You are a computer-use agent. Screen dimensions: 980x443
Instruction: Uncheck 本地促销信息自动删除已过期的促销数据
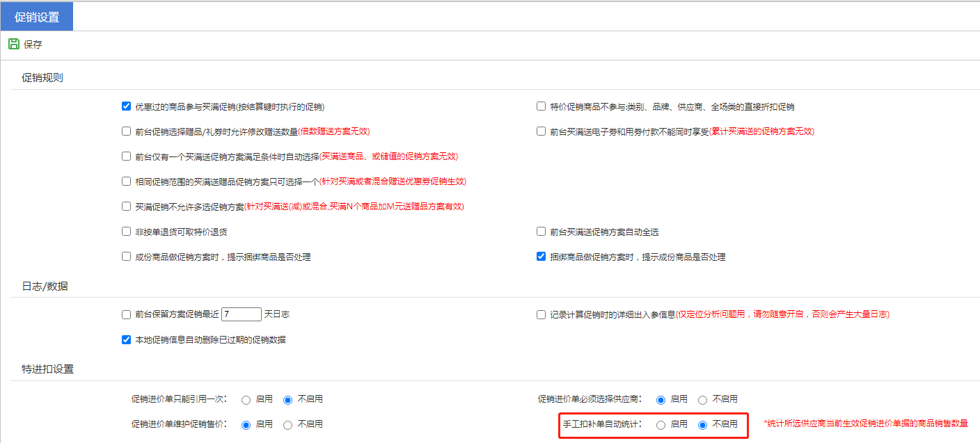point(126,339)
